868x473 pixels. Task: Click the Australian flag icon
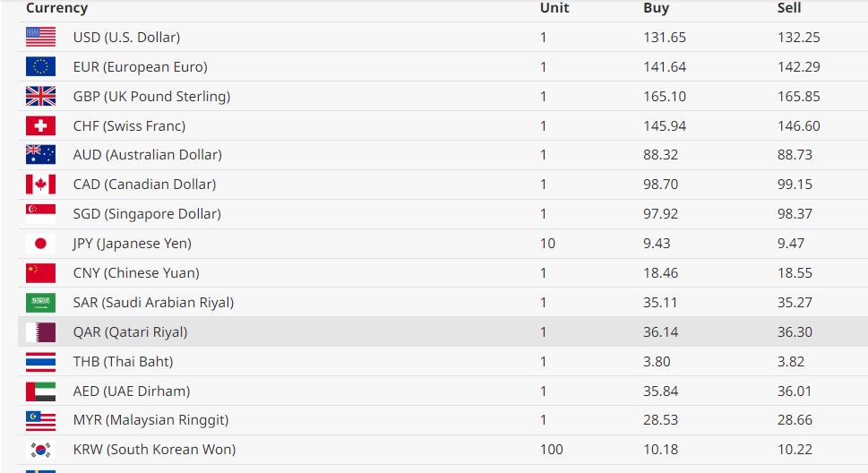pos(40,155)
